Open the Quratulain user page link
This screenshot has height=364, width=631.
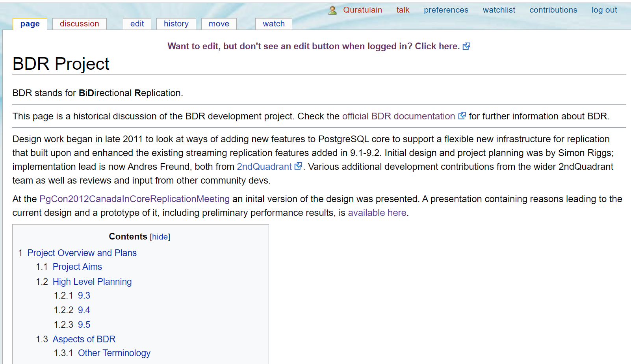(x=362, y=10)
